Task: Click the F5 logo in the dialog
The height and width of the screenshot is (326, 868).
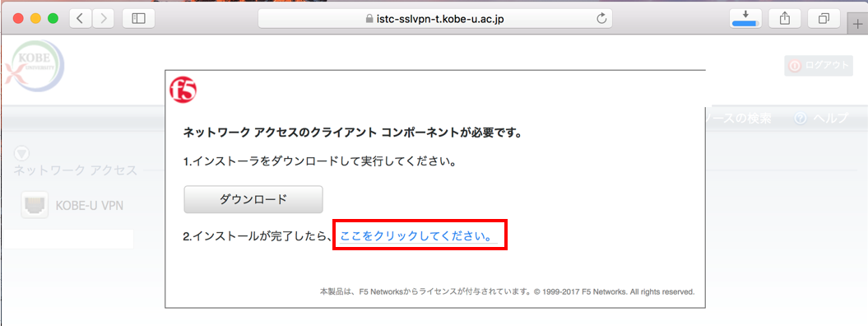Action: (183, 91)
